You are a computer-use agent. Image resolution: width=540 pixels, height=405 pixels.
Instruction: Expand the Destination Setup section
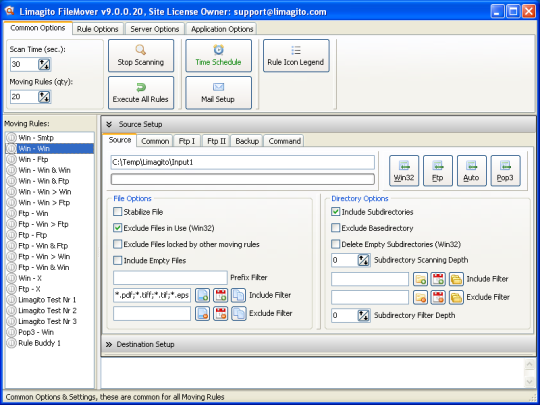[109, 344]
